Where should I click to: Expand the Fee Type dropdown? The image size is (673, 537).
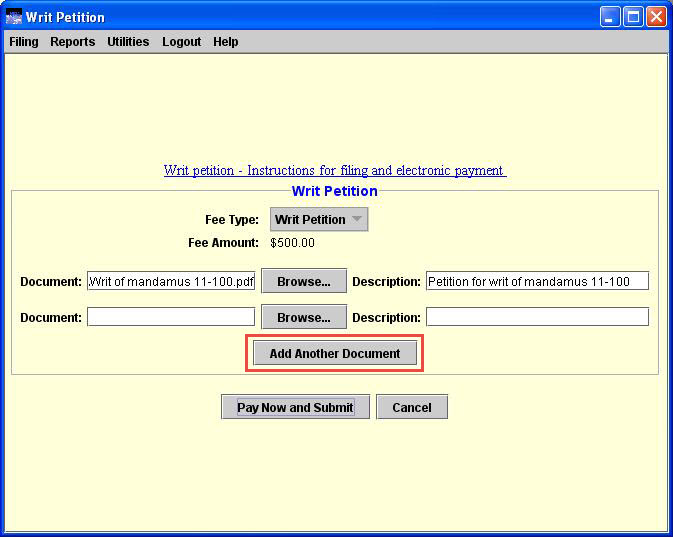(319, 220)
